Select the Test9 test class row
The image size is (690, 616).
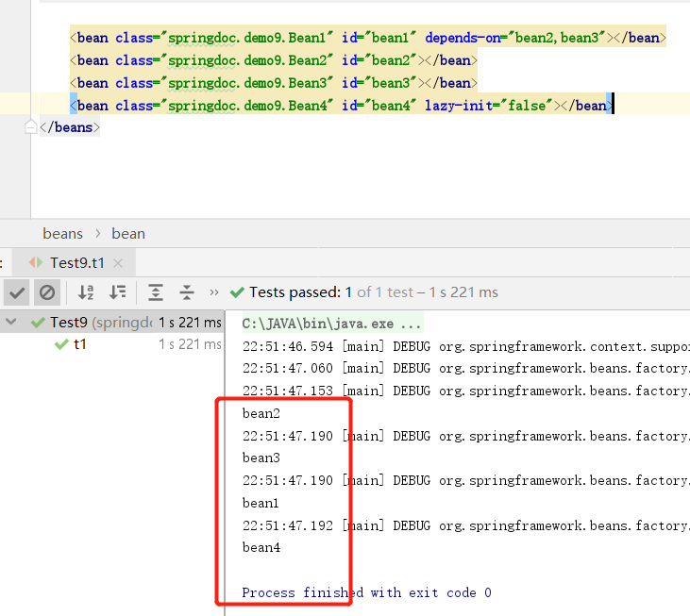coord(112,323)
